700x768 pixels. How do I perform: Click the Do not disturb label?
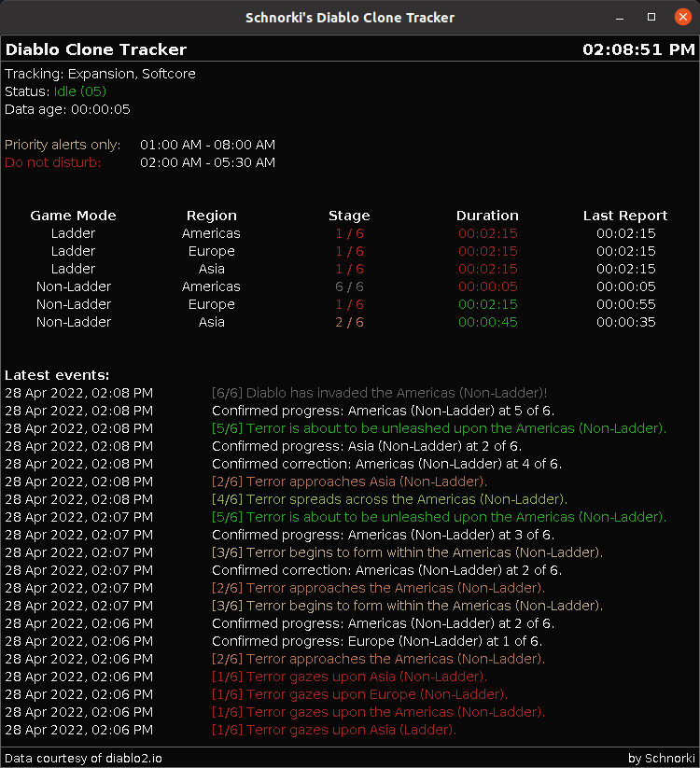52,162
